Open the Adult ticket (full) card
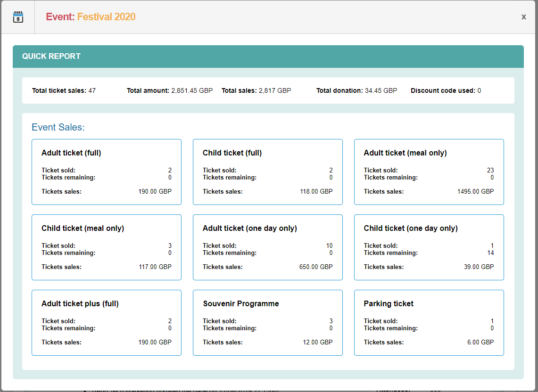 [106, 172]
